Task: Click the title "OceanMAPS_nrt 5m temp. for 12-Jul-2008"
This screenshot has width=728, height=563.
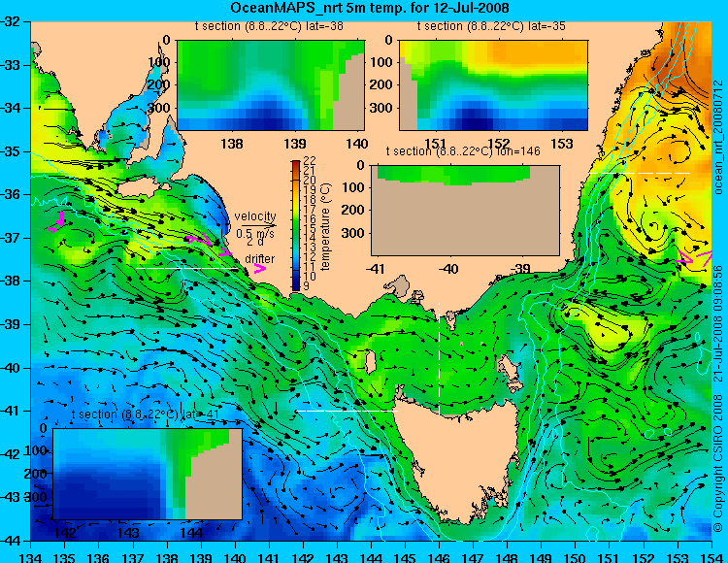Action: [x=370, y=8]
